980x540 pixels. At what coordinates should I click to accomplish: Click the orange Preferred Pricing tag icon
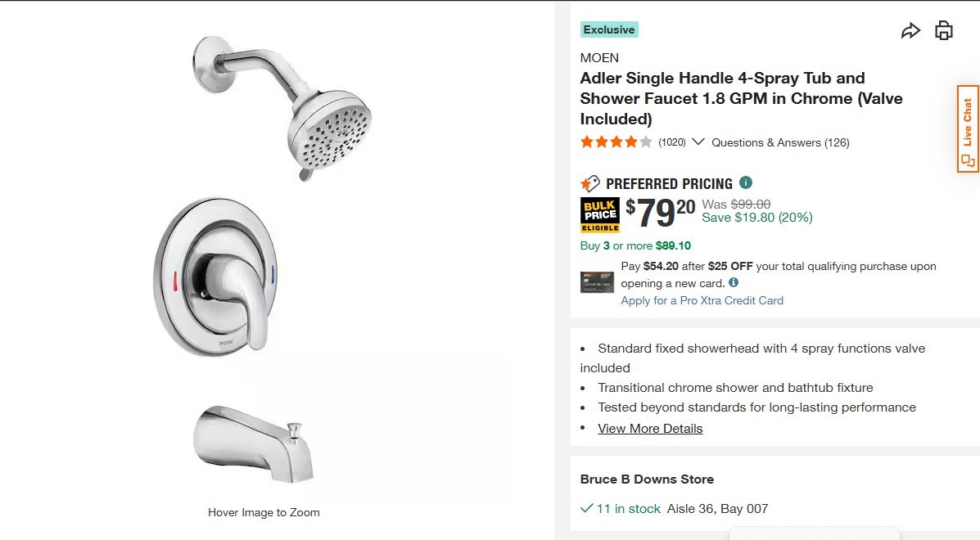(x=590, y=183)
